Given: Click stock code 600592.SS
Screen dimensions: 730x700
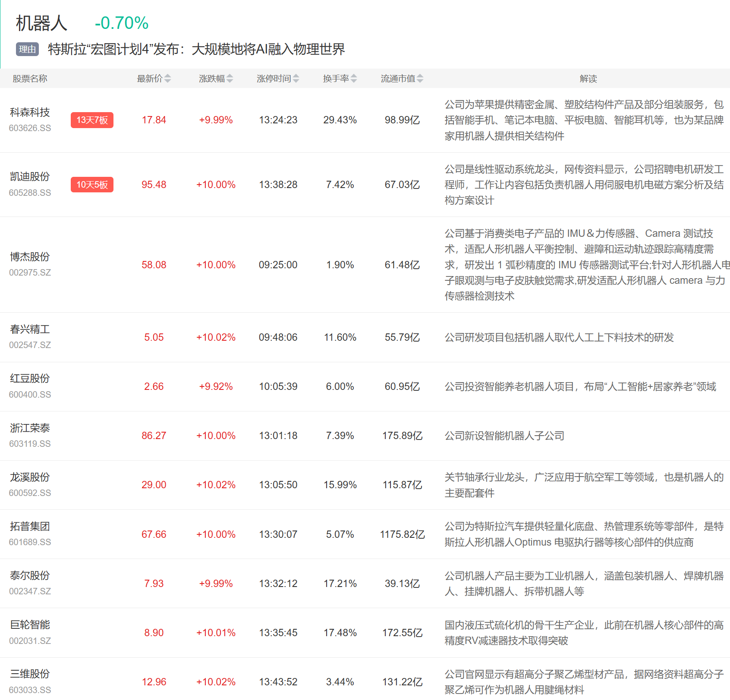Looking at the screenshot, I should (30, 493).
